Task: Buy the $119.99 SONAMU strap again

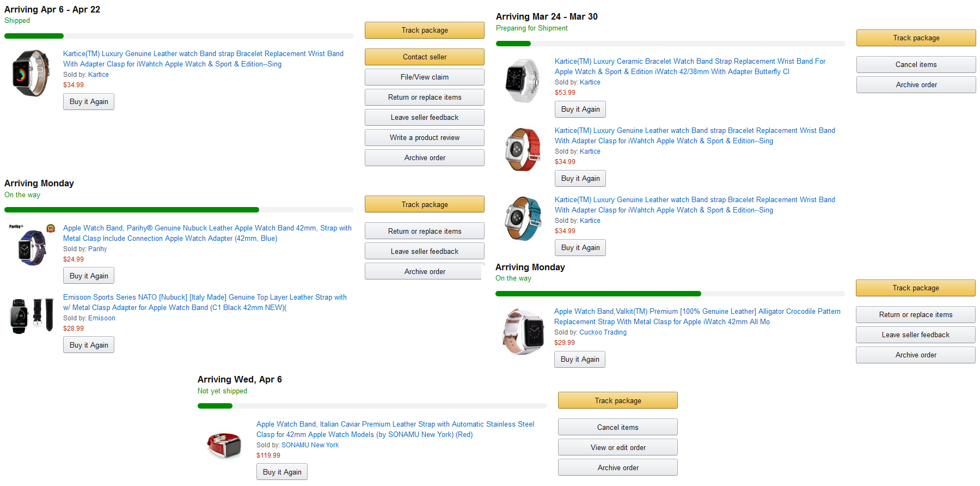Action: tap(282, 472)
